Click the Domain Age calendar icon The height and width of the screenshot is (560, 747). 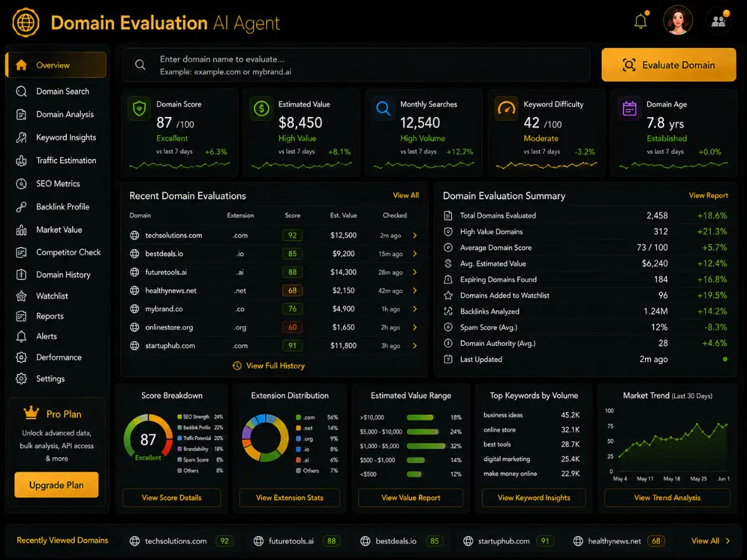(x=629, y=109)
